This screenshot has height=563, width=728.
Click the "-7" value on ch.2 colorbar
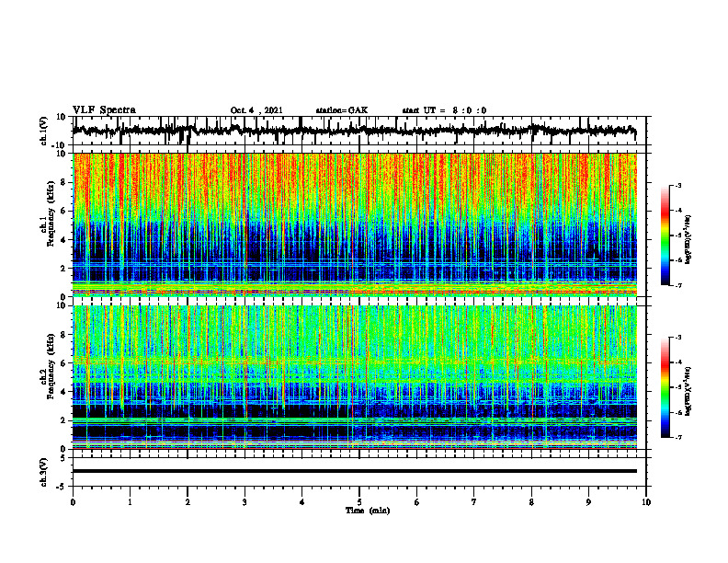point(677,438)
